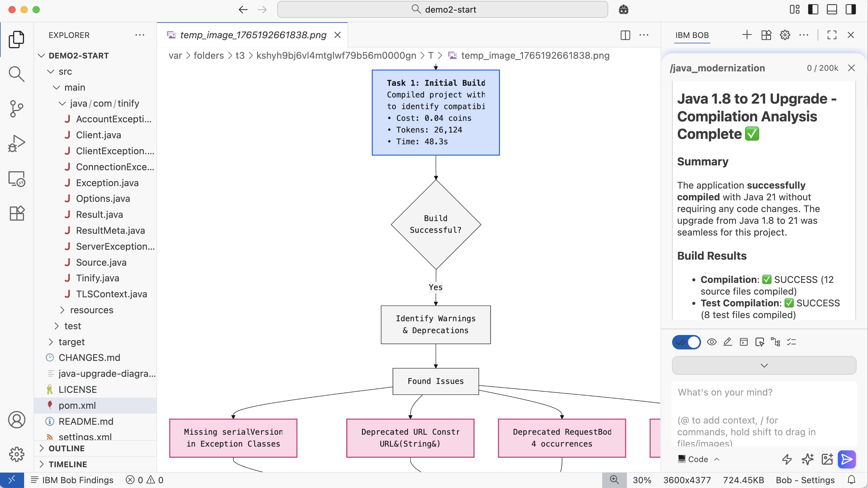
Task: Open the Run and Debug view
Action: coord(16,143)
